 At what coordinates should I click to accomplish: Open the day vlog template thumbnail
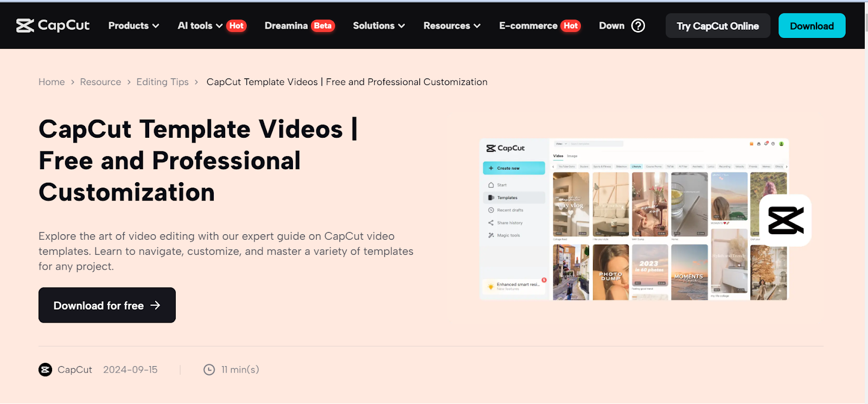click(x=571, y=204)
